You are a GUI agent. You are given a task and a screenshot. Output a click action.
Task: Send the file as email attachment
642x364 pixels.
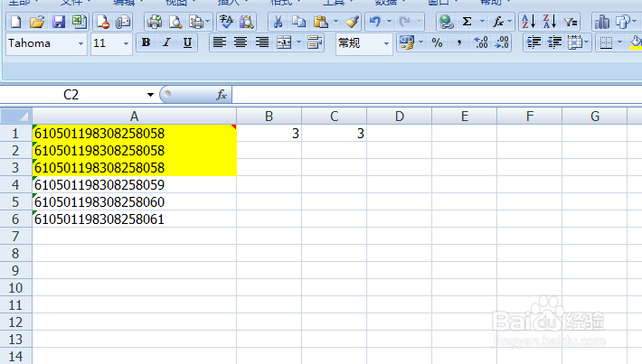coord(123,22)
